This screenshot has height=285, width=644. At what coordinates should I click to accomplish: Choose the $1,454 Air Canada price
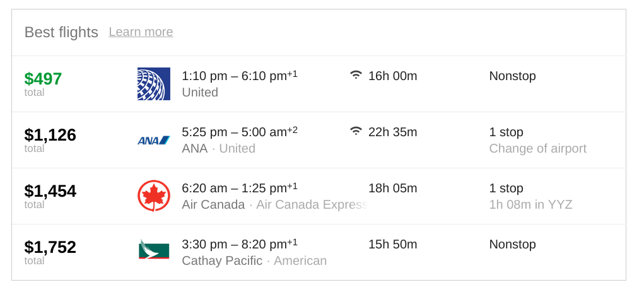click(50, 191)
